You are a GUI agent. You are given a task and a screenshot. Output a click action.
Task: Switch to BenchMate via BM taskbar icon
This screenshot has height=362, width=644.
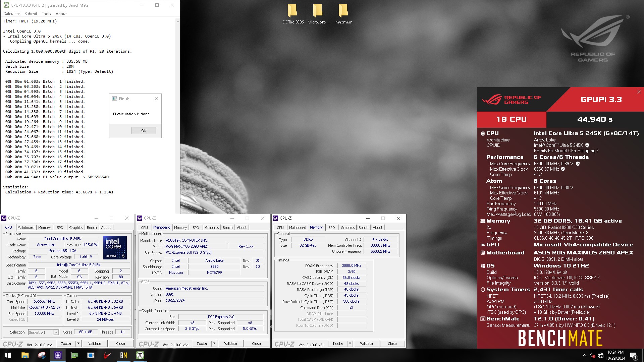pyautogui.click(x=124, y=355)
